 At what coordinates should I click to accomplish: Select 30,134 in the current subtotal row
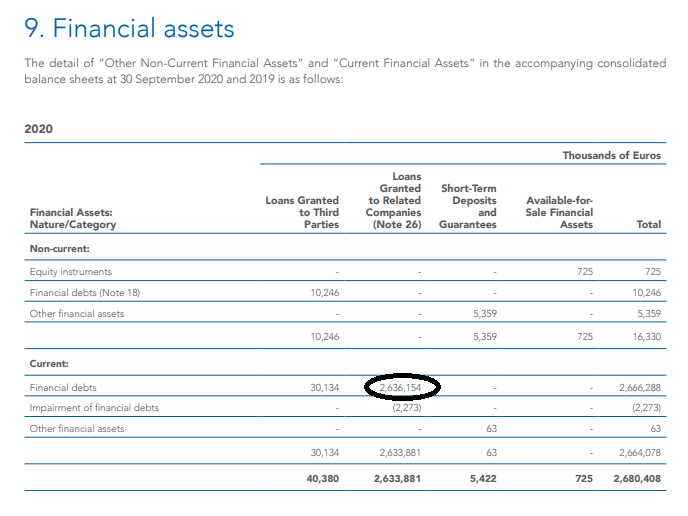(x=325, y=452)
